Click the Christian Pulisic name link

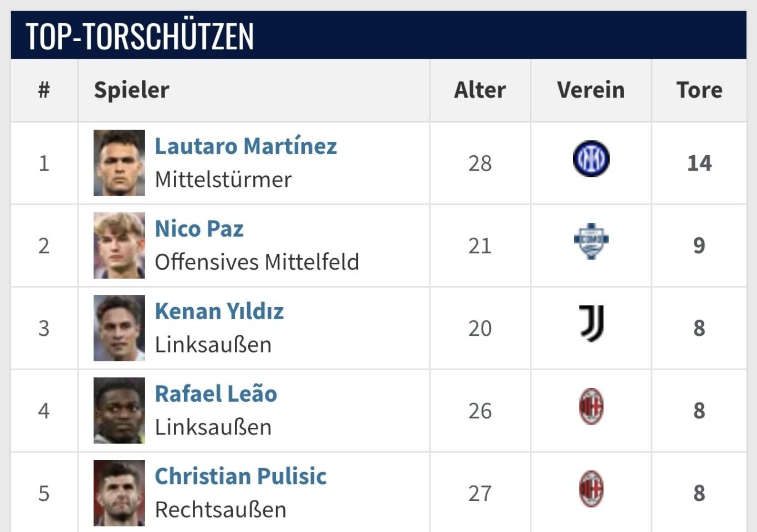[x=241, y=477]
